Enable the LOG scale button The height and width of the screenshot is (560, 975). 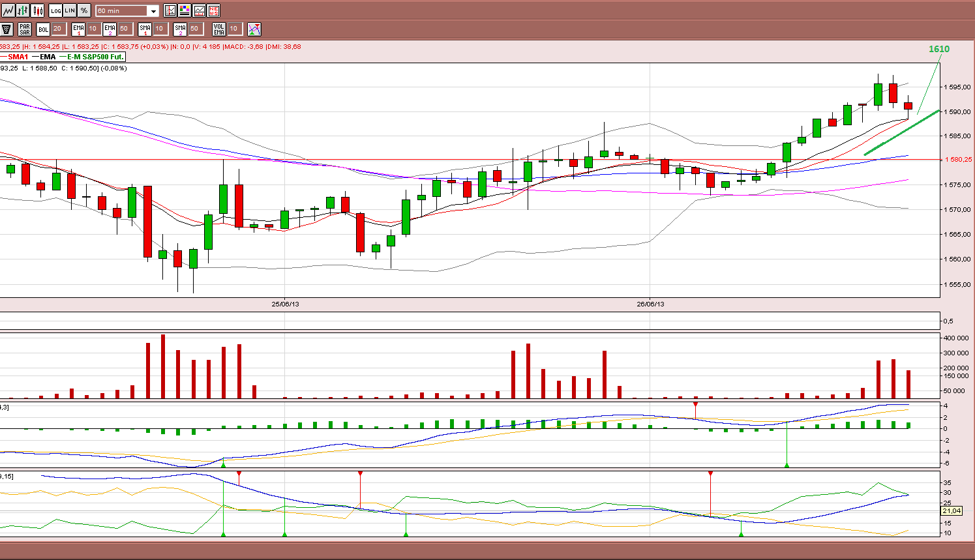(x=56, y=10)
